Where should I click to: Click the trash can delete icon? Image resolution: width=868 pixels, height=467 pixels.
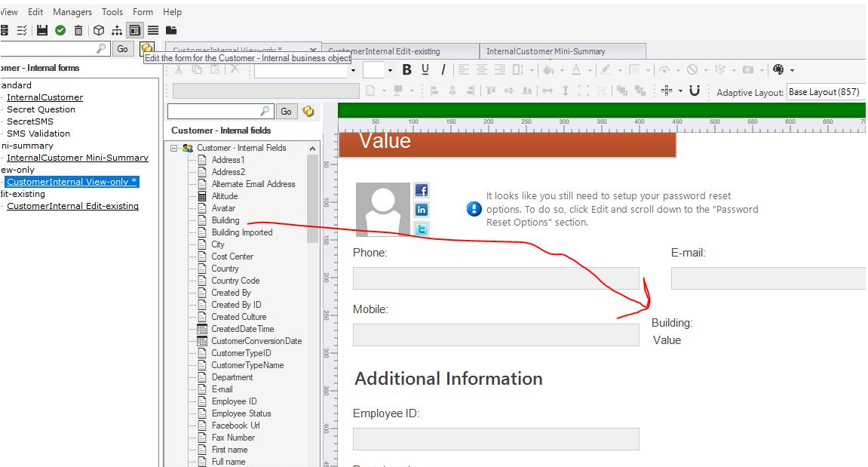pos(78,30)
